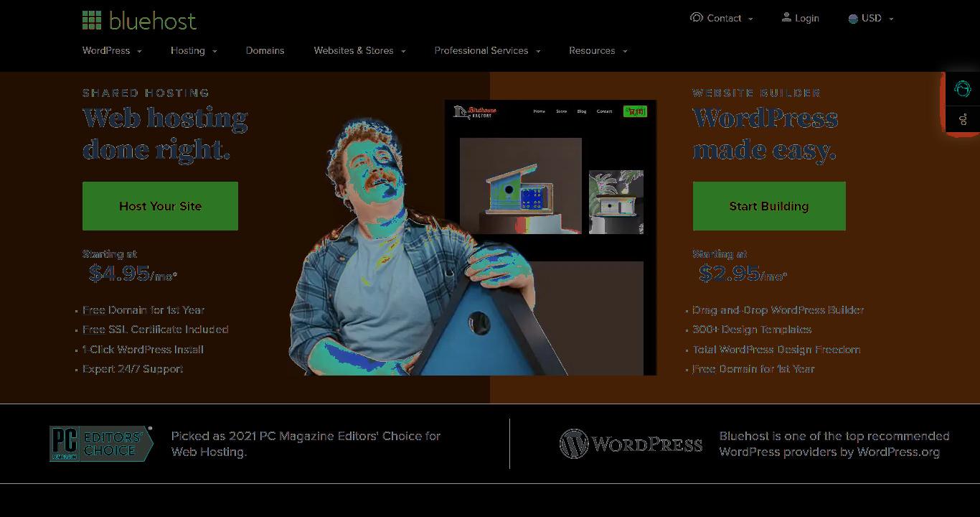Click the WordPress circular logo

point(574,444)
